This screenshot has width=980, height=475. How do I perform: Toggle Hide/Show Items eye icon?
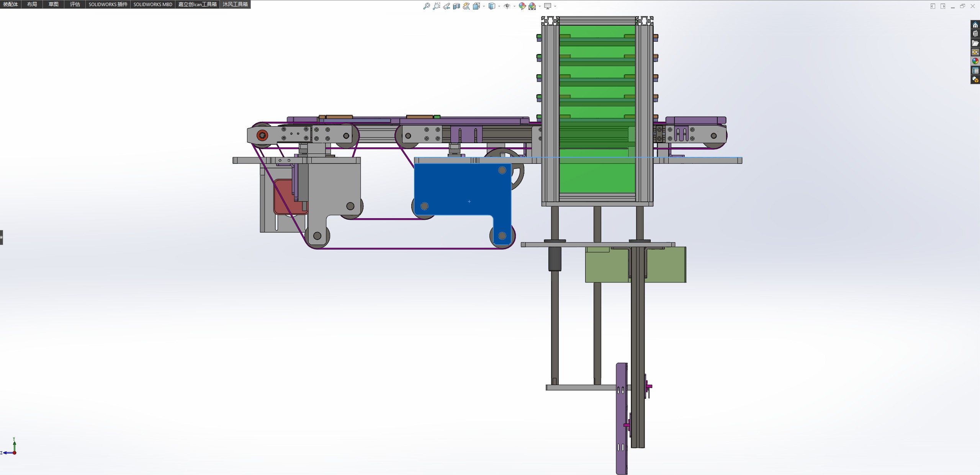507,6
